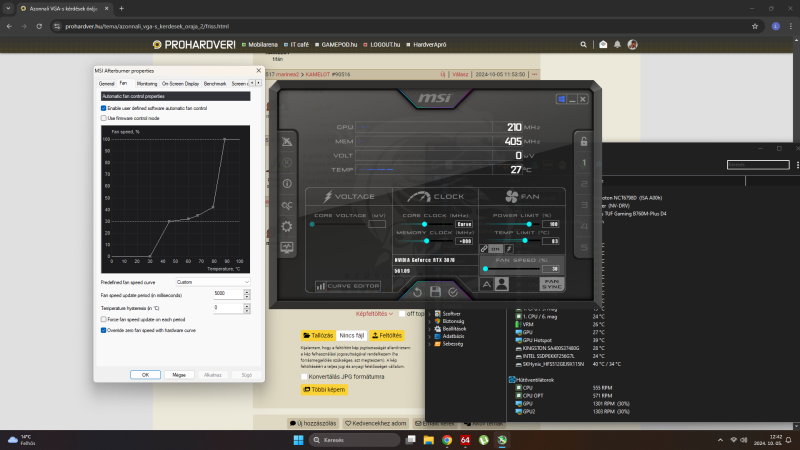Click the Feltöltés upload button

pos(387,335)
